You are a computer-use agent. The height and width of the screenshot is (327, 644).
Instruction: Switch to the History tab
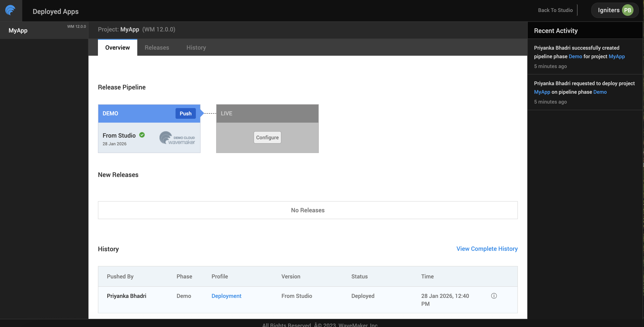(x=196, y=48)
